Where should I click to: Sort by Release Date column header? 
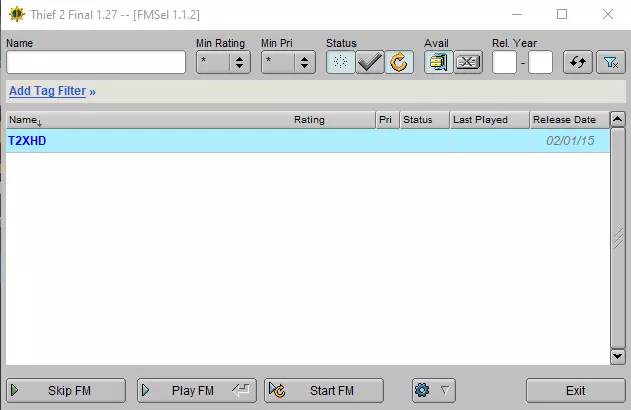(569, 120)
